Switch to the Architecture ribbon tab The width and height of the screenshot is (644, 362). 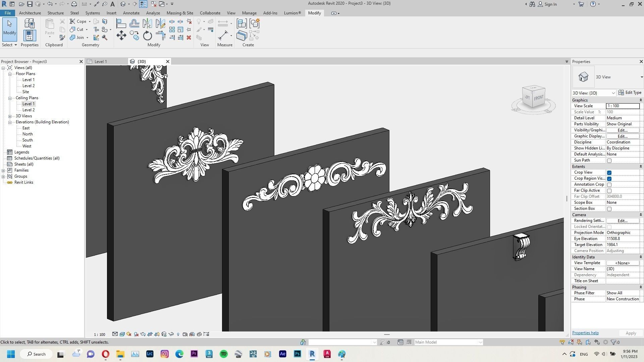point(30,13)
